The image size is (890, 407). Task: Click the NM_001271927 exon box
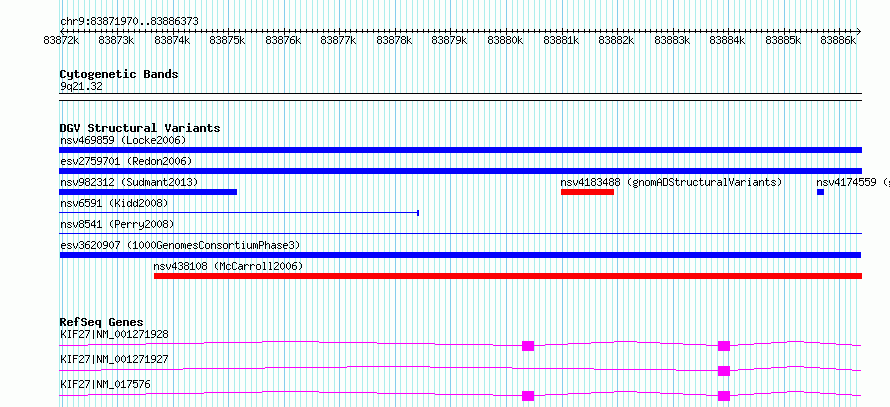coord(724,371)
